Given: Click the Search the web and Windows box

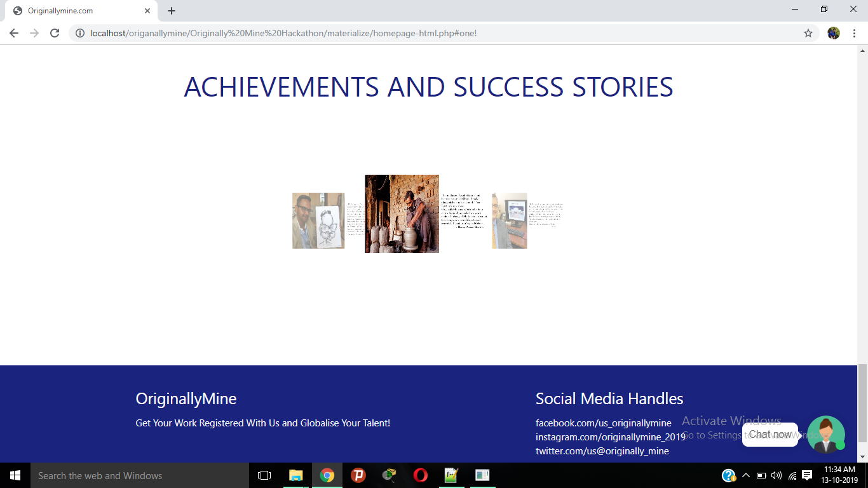Looking at the screenshot, I should [140, 475].
